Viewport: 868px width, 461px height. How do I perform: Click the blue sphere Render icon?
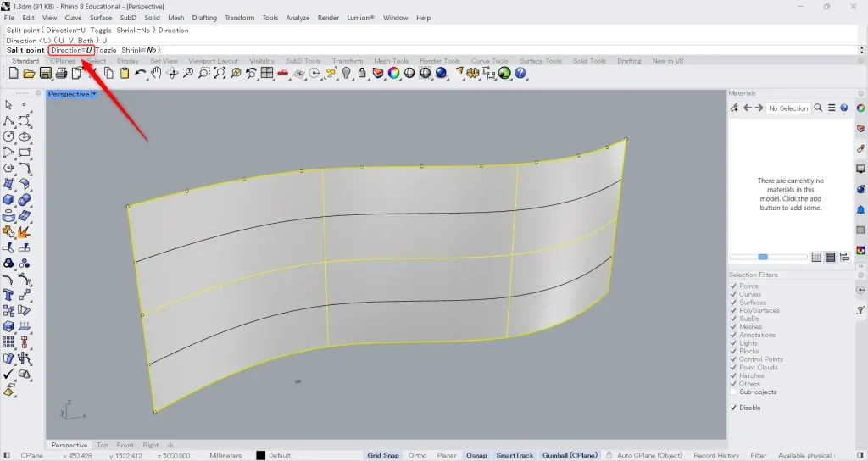coord(441,73)
